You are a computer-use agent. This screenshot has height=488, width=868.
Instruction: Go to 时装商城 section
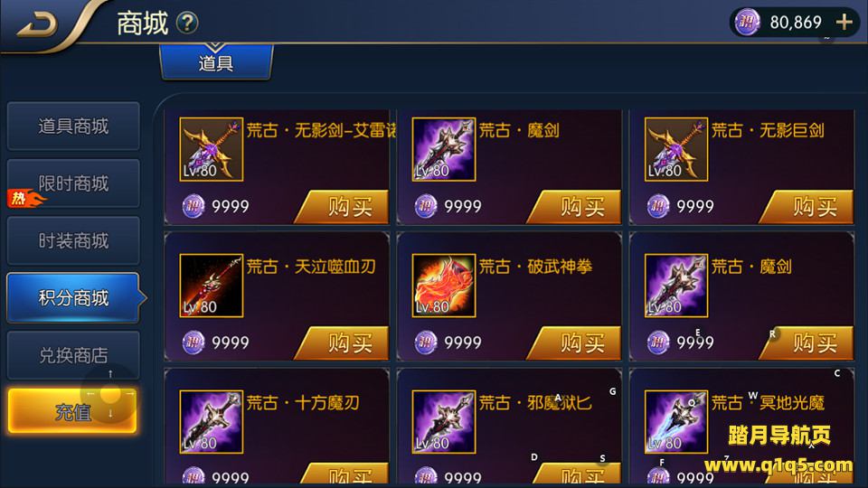pos(73,240)
